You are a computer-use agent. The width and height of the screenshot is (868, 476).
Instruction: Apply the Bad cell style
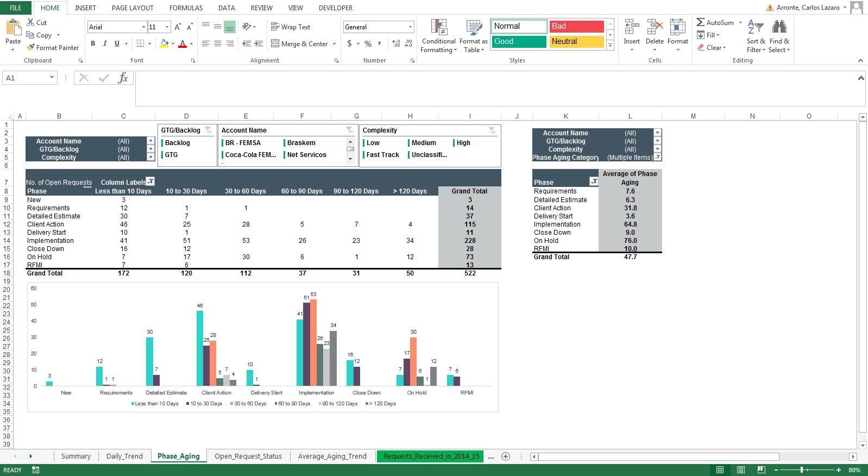click(577, 26)
